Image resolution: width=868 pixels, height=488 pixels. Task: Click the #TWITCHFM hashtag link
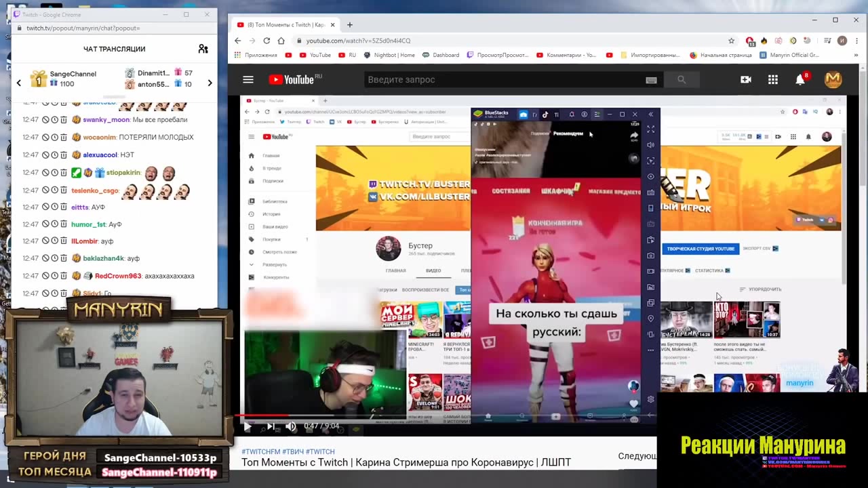260,451
